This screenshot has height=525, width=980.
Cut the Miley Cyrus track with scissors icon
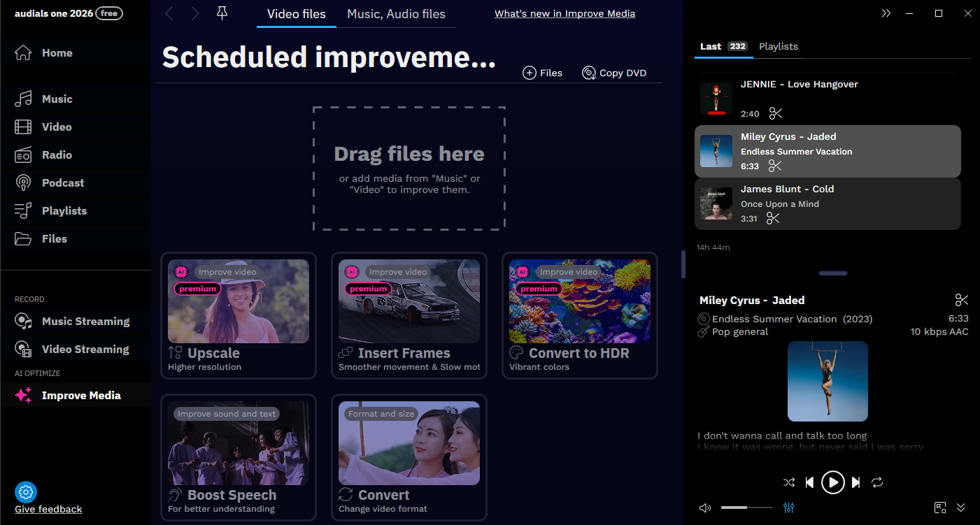(x=774, y=166)
